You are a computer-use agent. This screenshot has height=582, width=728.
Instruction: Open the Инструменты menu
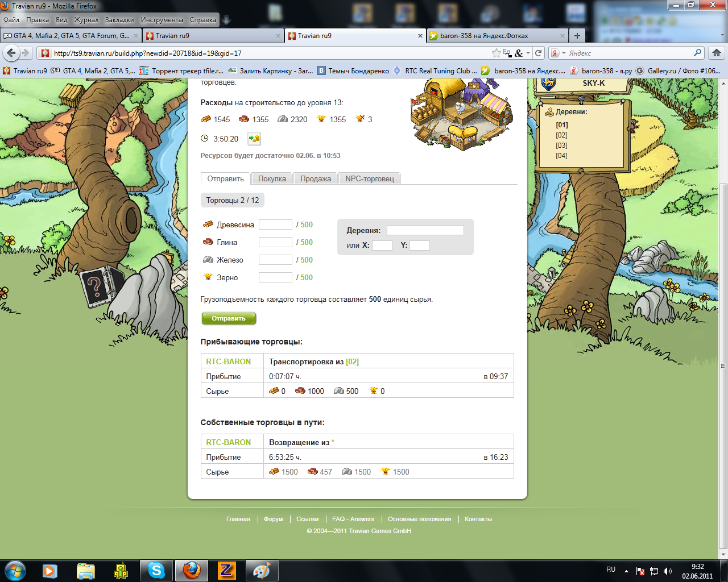[162, 20]
